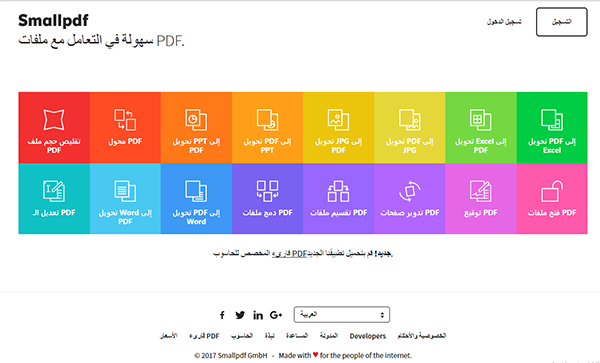Screen dimensions: 600x363
Task: Click the Sign PDF (eSign) icon
Action: pyautogui.click(x=481, y=191)
